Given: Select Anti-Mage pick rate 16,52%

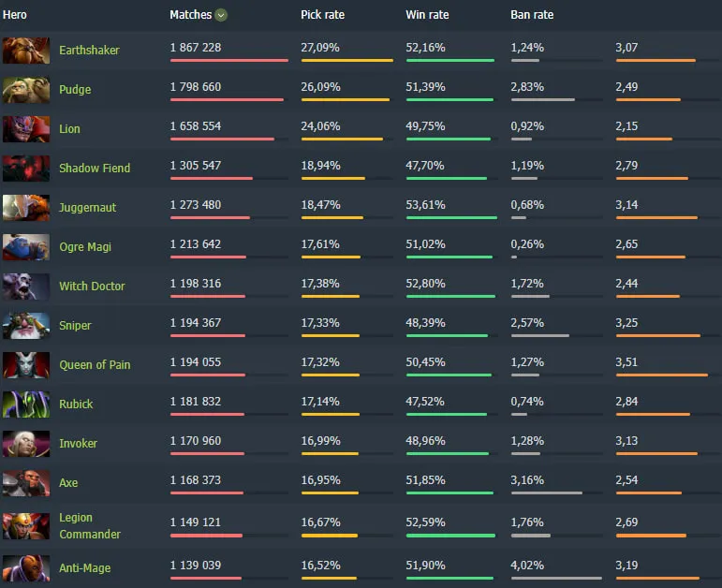Looking at the screenshot, I should (321, 566).
